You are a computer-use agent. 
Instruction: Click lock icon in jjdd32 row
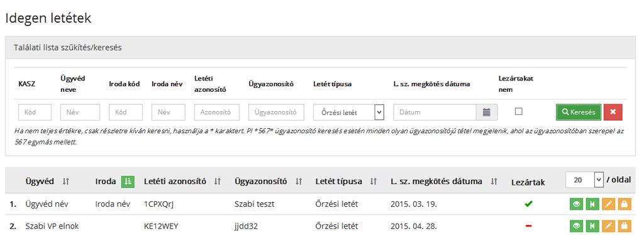624,226
